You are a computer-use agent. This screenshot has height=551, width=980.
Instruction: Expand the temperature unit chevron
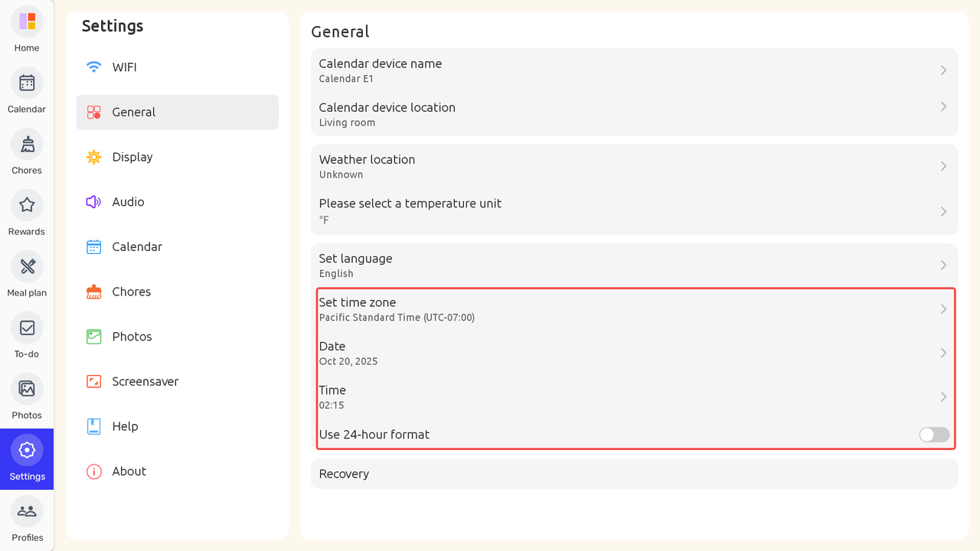(x=943, y=211)
